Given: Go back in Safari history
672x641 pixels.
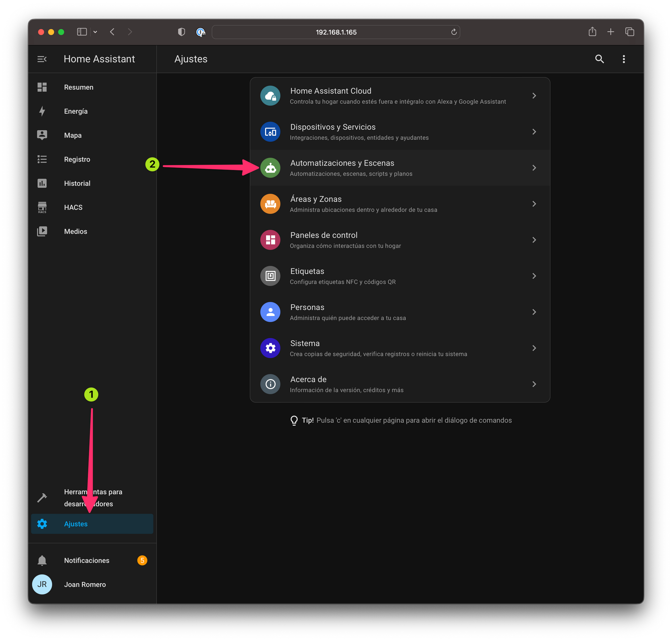Looking at the screenshot, I should click(x=112, y=32).
